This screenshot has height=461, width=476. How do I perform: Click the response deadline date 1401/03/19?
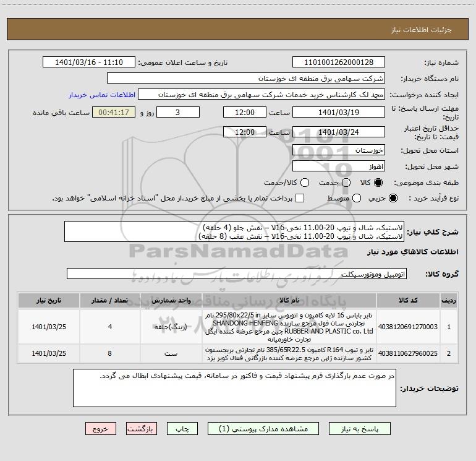(339, 113)
